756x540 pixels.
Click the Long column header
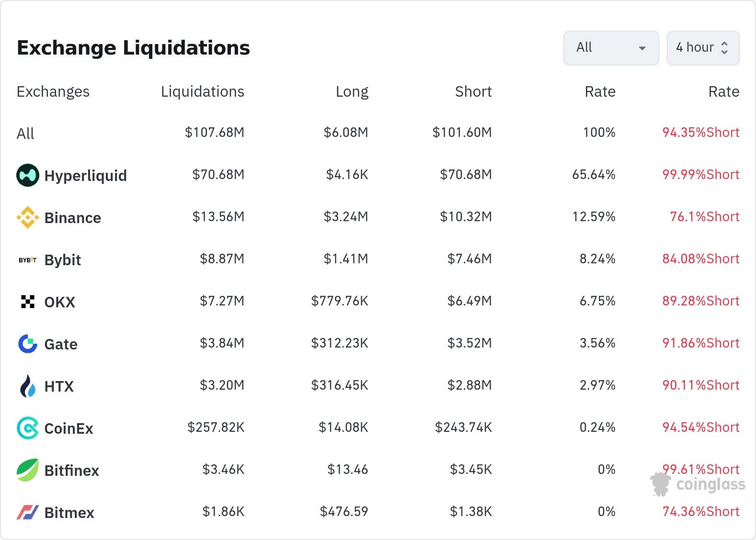(x=352, y=91)
